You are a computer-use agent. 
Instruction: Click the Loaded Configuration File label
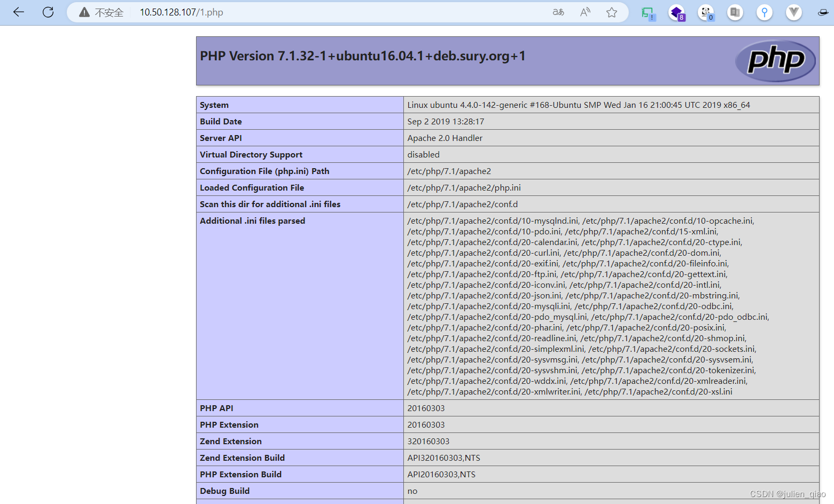pos(252,188)
